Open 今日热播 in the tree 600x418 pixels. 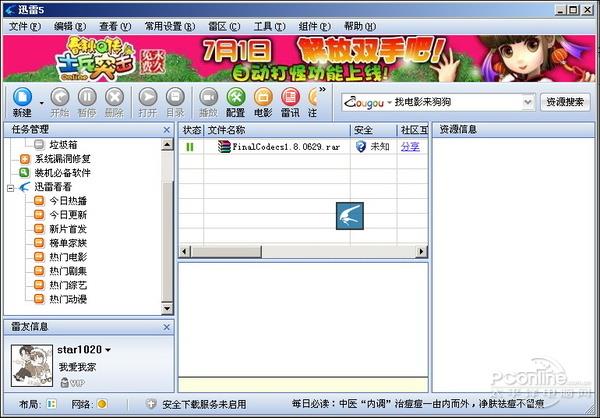[x=68, y=201]
